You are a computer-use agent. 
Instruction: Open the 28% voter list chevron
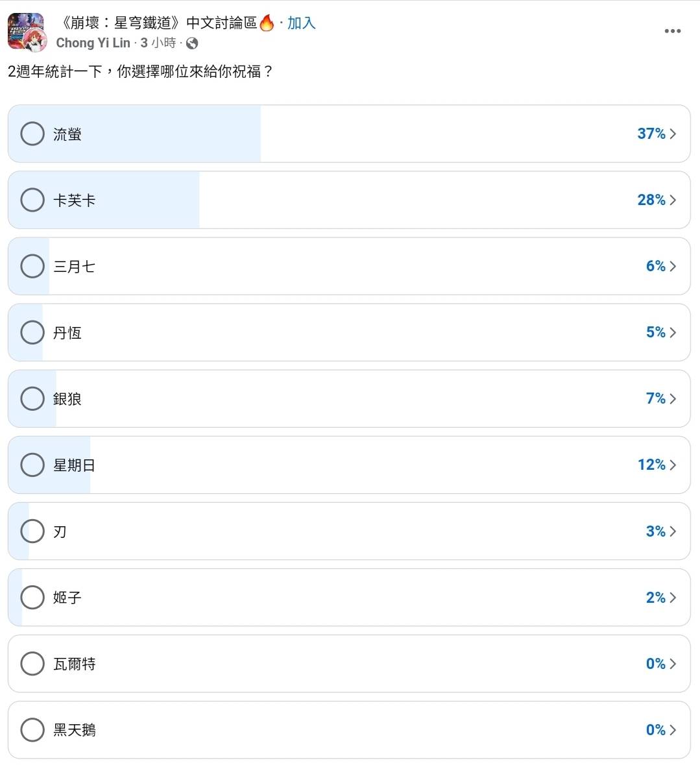[x=673, y=200]
